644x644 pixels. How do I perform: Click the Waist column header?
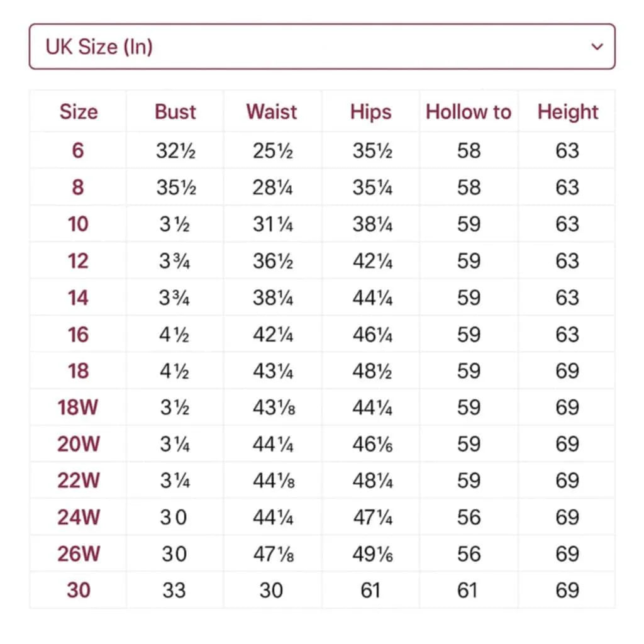point(272,112)
